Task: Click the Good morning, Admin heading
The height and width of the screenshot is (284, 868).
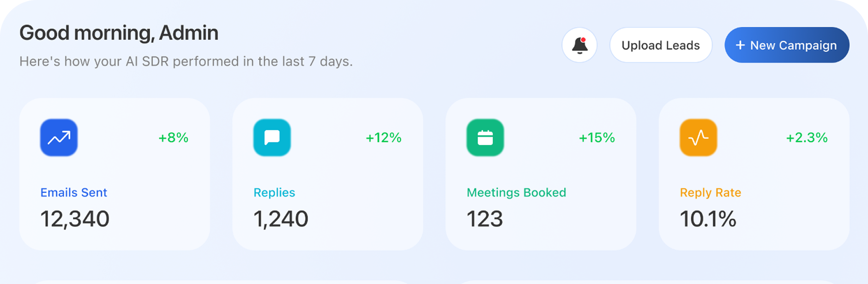Action: (119, 33)
